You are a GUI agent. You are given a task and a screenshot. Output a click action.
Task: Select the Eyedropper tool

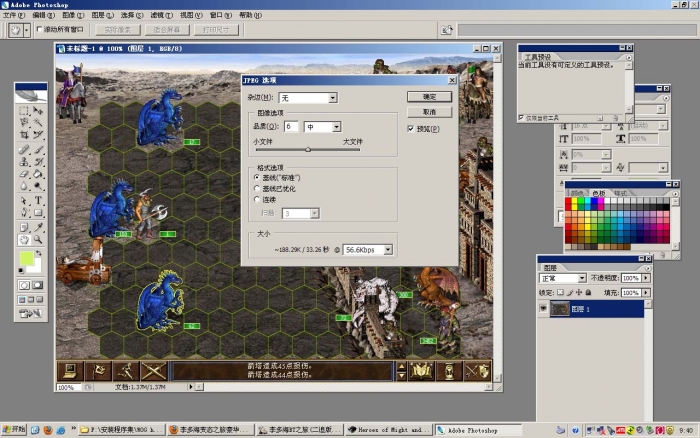pos(38,228)
